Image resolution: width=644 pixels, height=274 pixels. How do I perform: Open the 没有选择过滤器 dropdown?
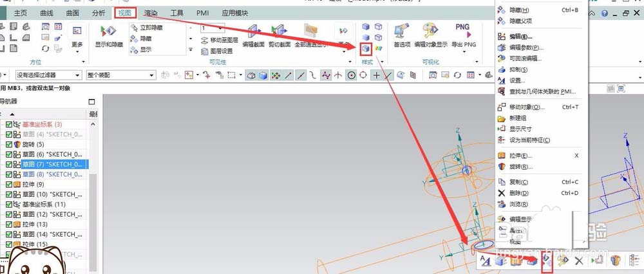(48, 75)
